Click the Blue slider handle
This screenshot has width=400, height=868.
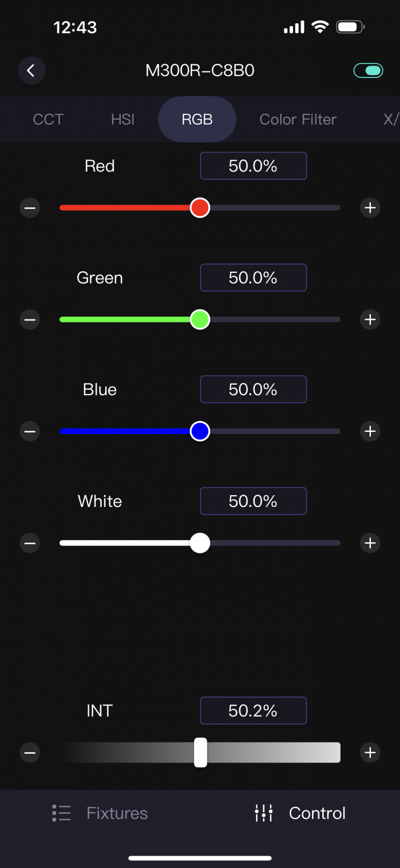(x=200, y=431)
